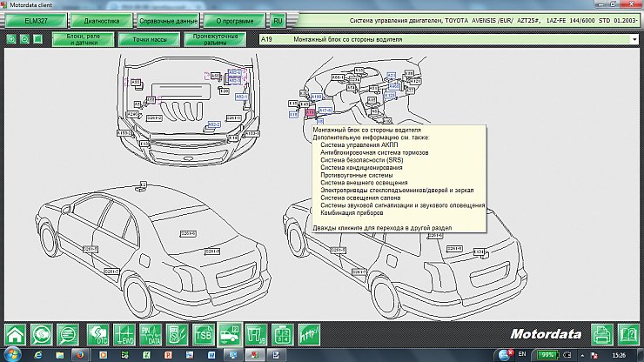Image resolution: width=644 pixels, height=362 pixels.
Task: Click component label A153-1 near headlight
Action: (252, 134)
